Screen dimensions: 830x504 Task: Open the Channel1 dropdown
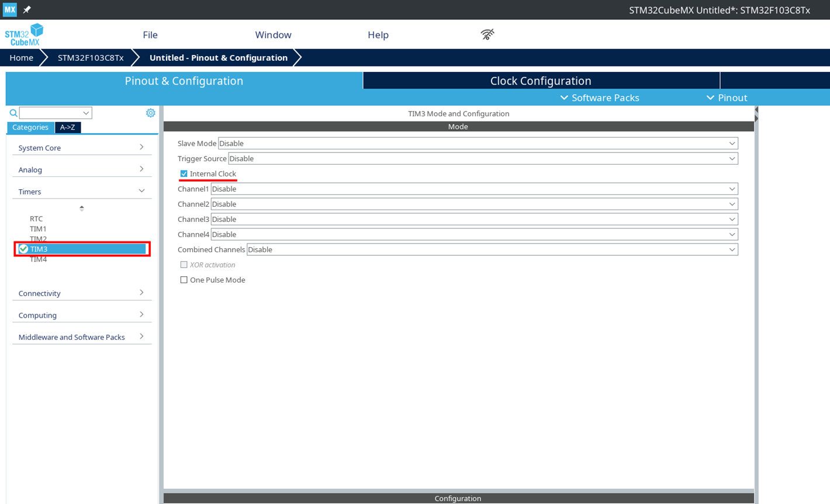click(x=473, y=189)
